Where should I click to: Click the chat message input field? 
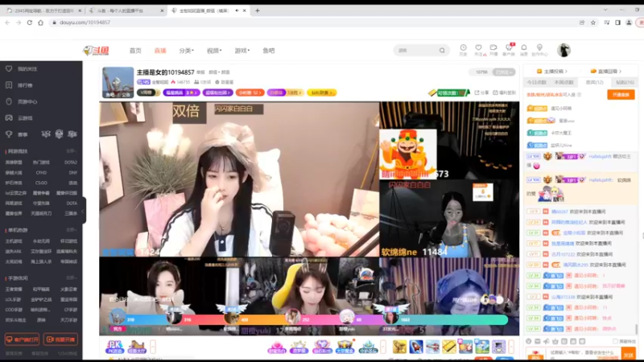point(584,353)
